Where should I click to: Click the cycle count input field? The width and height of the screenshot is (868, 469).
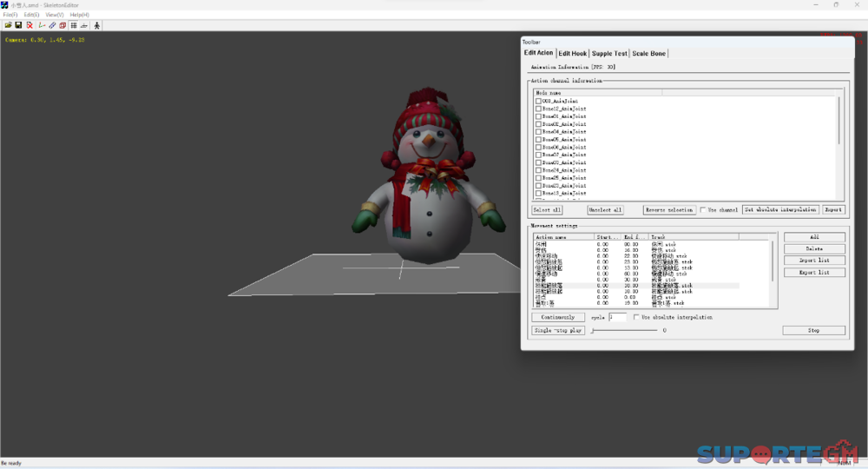point(617,317)
